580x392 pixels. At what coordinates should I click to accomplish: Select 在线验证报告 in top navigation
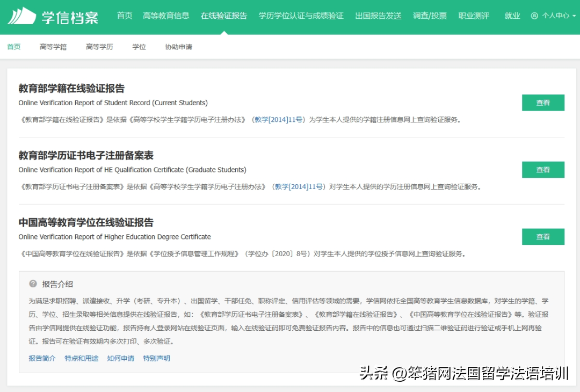(x=224, y=16)
